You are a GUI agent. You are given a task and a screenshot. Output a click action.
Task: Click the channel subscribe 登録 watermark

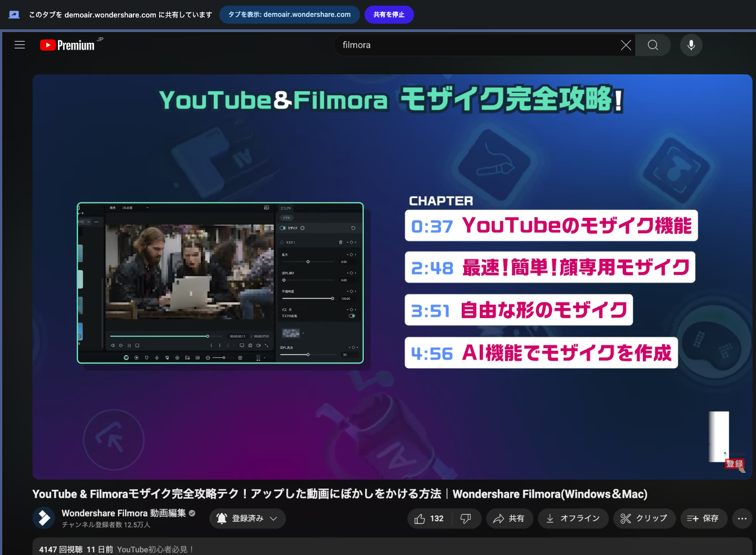pos(735,464)
